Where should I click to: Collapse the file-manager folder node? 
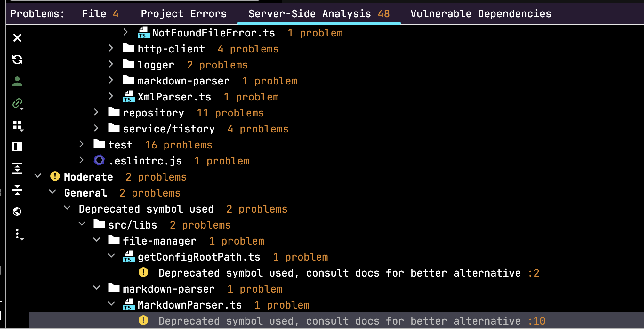[x=96, y=241]
